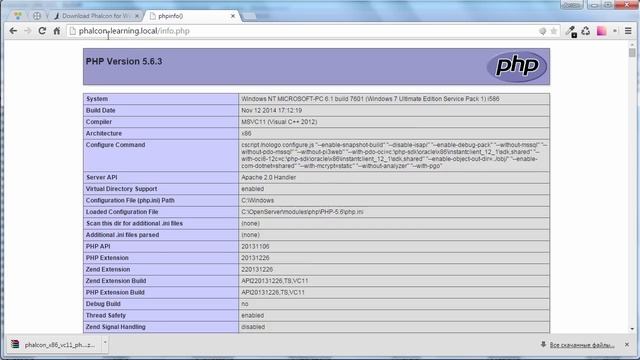
Task: Click the Server API value Apache 2.0 Handler
Action: point(269,177)
